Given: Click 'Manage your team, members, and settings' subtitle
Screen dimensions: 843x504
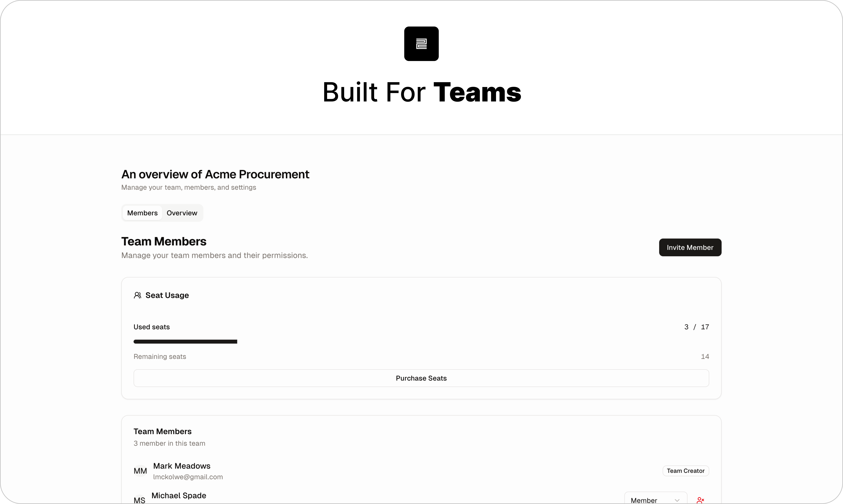Looking at the screenshot, I should [x=189, y=187].
